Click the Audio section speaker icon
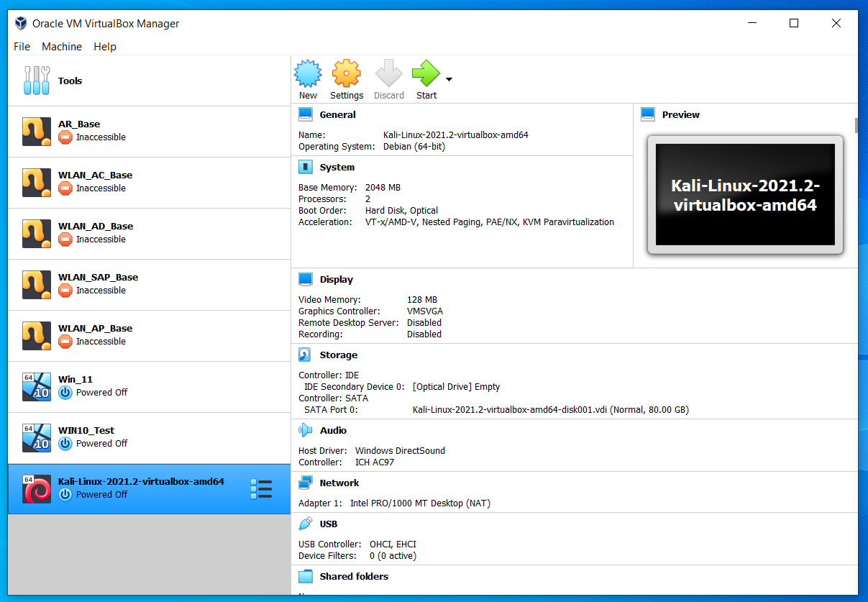This screenshot has height=602, width=868. 306,430
